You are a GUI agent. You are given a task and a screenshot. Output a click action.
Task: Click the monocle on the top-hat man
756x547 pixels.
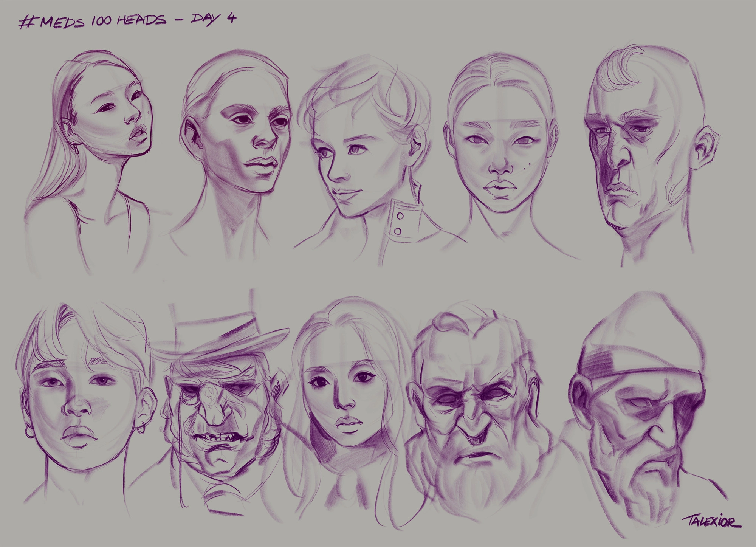191,397
